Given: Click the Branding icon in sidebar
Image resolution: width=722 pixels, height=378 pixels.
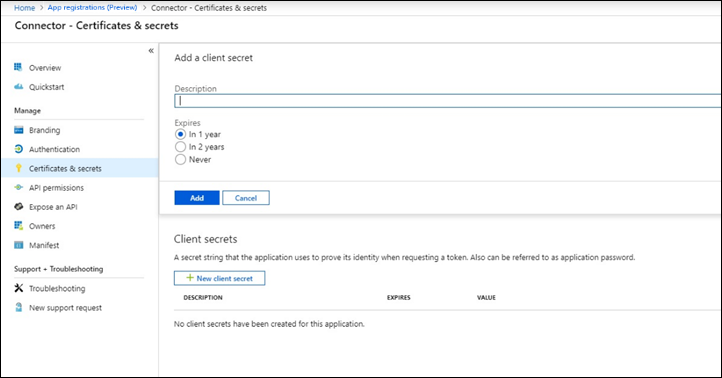Looking at the screenshot, I should point(18,130).
